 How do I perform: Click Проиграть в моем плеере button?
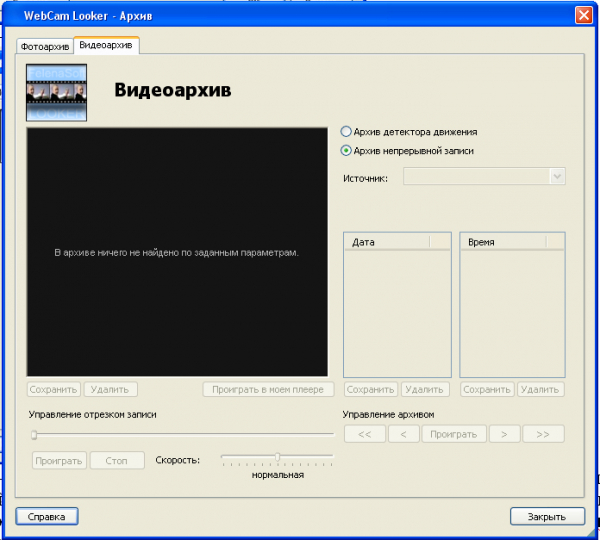(x=268, y=390)
